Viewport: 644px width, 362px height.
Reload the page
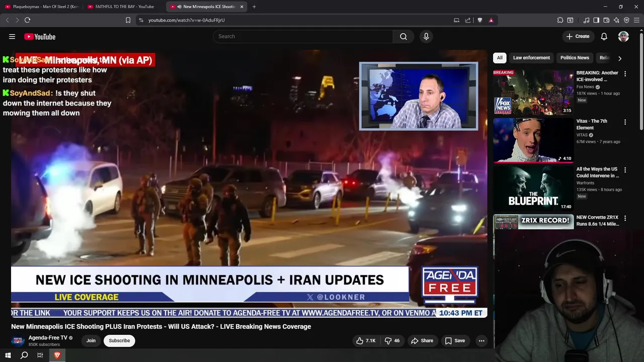point(27,20)
